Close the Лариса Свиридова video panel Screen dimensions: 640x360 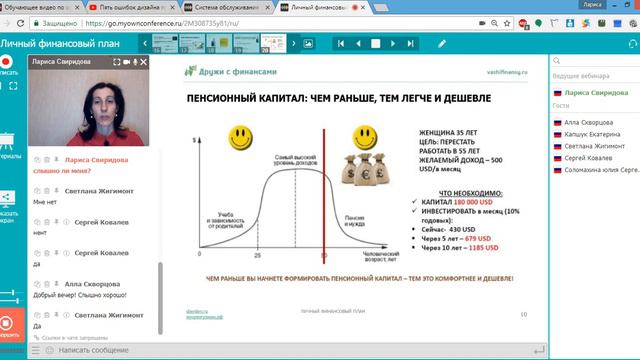(x=144, y=62)
